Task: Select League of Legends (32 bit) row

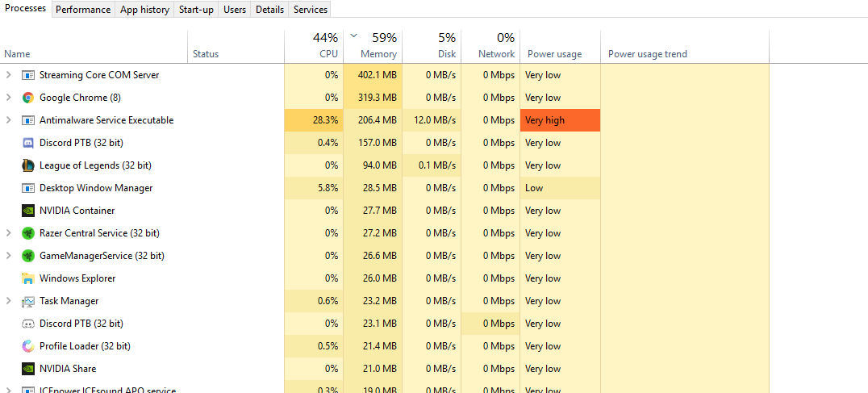Action: [x=385, y=165]
